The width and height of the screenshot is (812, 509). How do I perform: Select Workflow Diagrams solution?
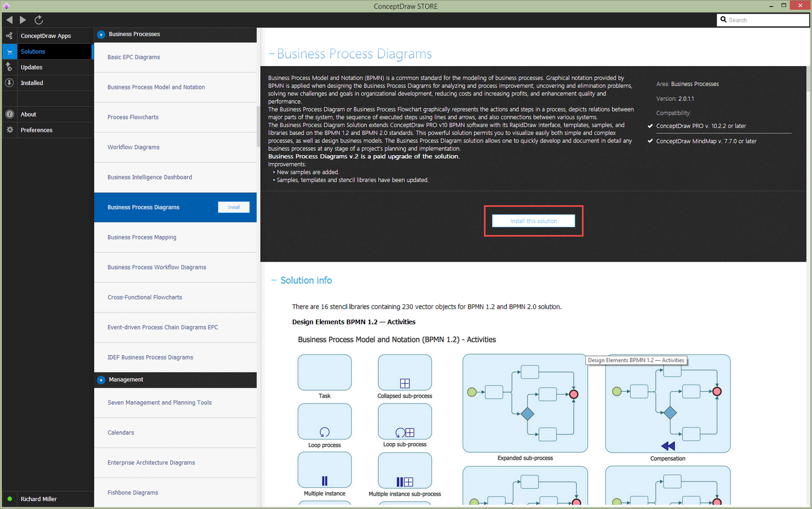click(175, 147)
